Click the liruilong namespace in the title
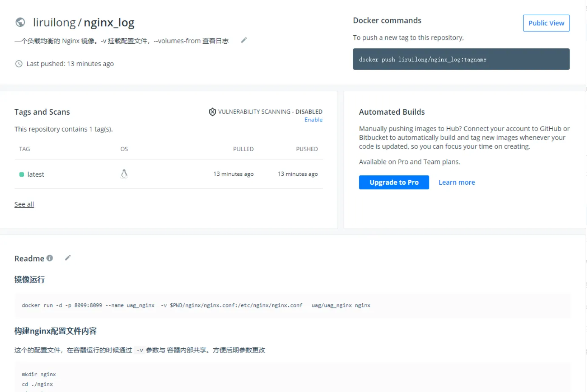 (x=54, y=22)
